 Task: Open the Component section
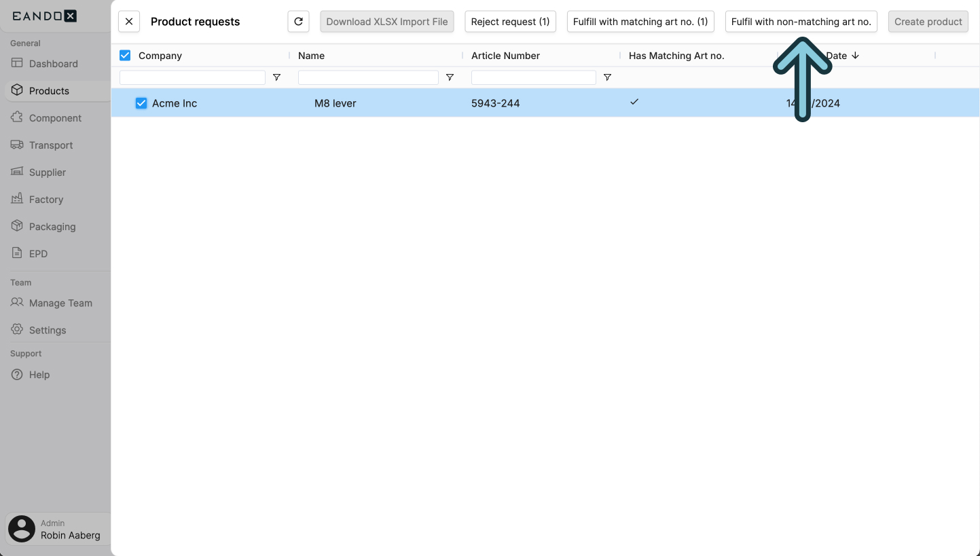pos(54,117)
